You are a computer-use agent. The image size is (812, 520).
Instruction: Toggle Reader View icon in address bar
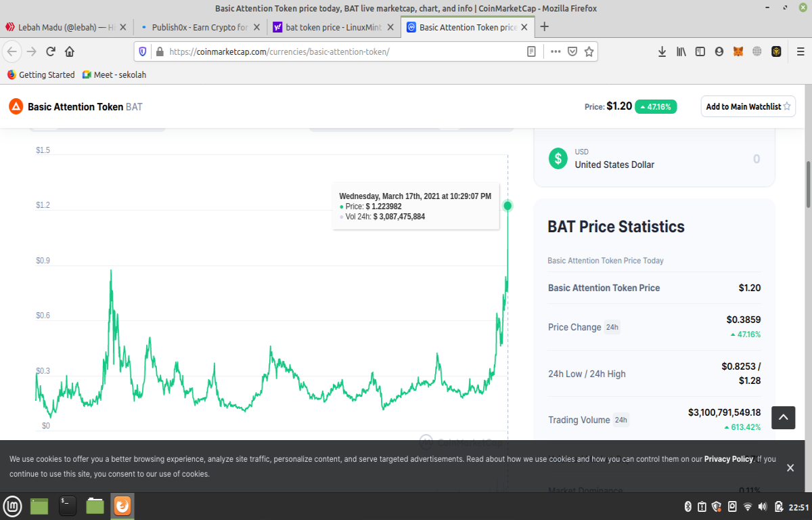[x=532, y=51]
